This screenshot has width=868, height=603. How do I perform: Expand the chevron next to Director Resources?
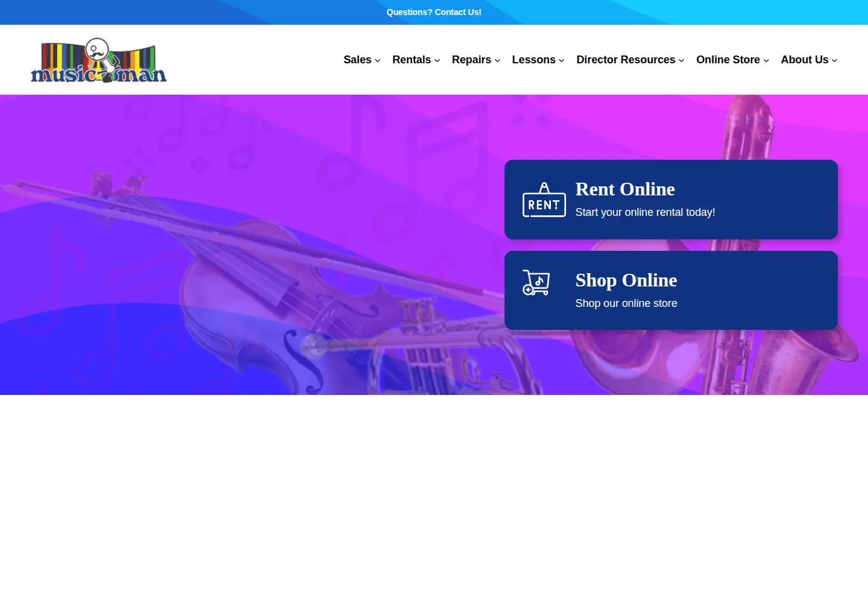[x=681, y=60]
